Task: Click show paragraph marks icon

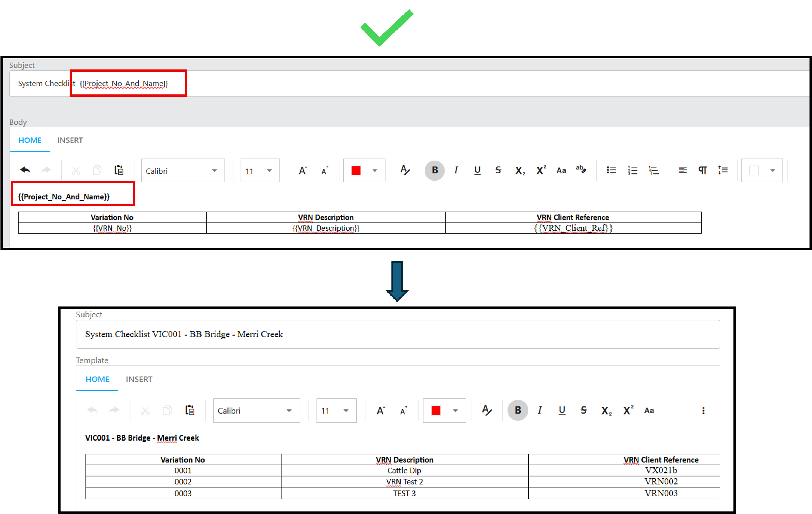Action: click(702, 170)
